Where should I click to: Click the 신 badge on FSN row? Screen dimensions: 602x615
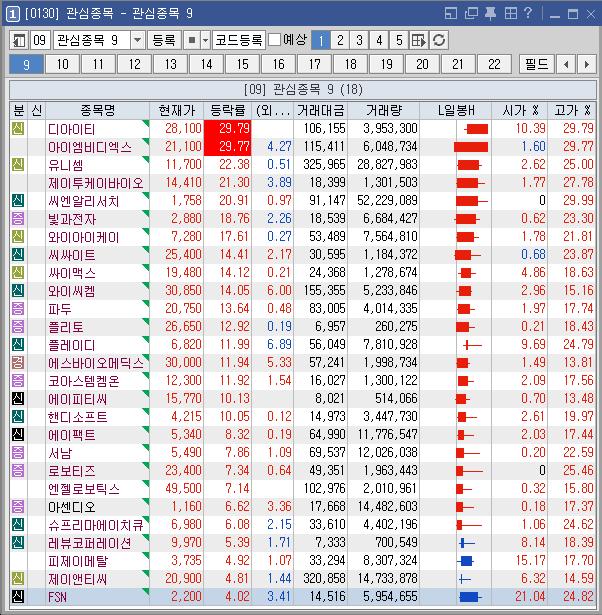coord(18,597)
